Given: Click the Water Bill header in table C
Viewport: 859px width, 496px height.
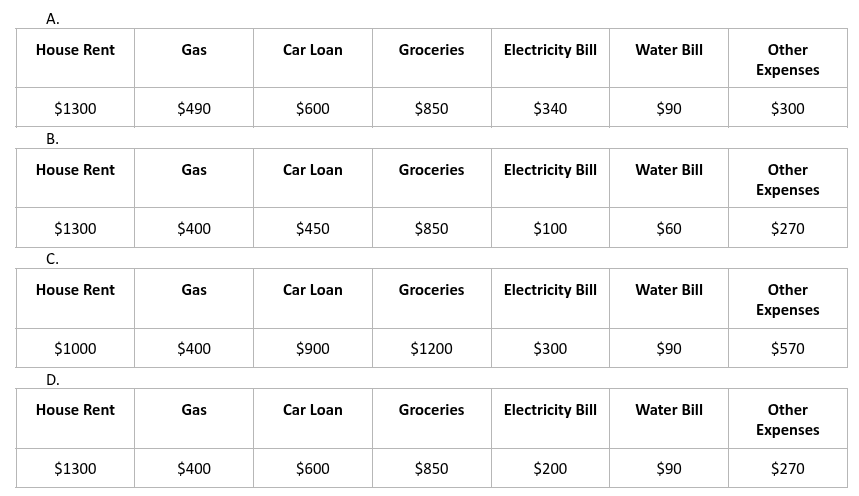Looking at the screenshot, I should [x=669, y=290].
